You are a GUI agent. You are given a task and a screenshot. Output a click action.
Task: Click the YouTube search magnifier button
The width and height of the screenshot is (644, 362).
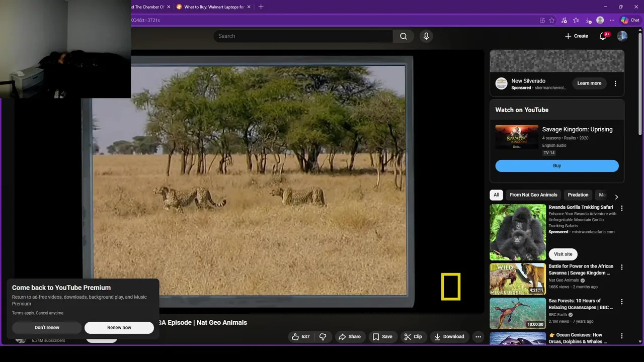tap(404, 36)
